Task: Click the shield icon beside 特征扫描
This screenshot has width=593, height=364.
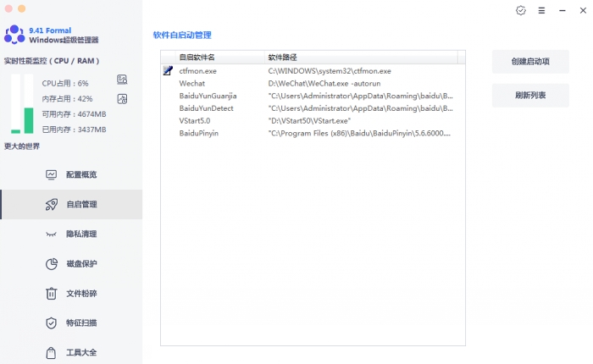Action: [x=51, y=323]
